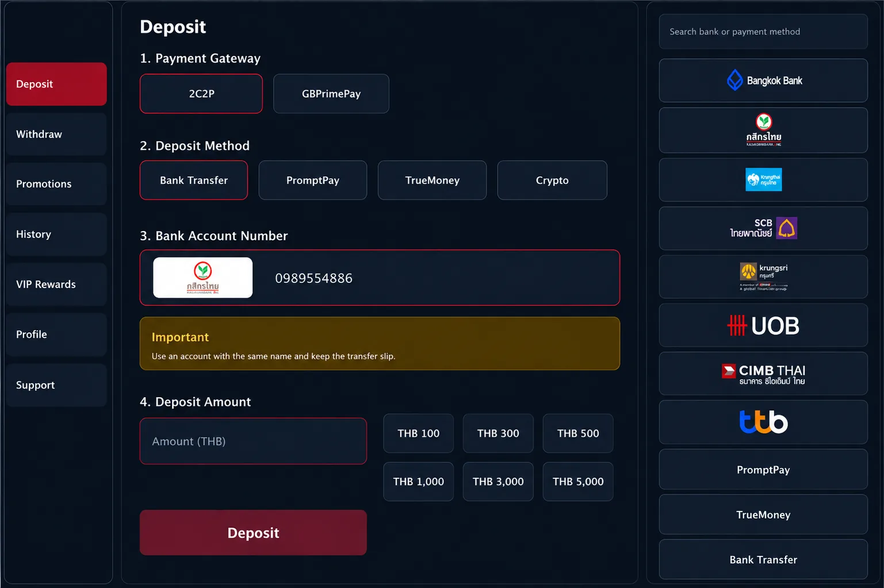
Task: Pick the THB 1,000 quick amount
Action: pos(419,482)
